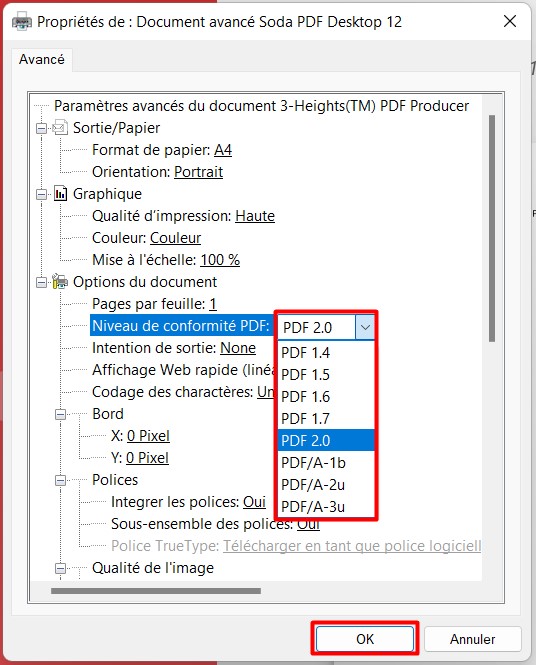The width and height of the screenshot is (536, 665).
Task: Select the Graphique tree item
Action: click(107, 194)
